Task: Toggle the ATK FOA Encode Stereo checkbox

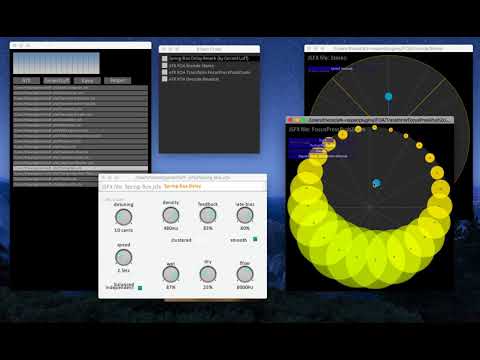Action: [165, 66]
